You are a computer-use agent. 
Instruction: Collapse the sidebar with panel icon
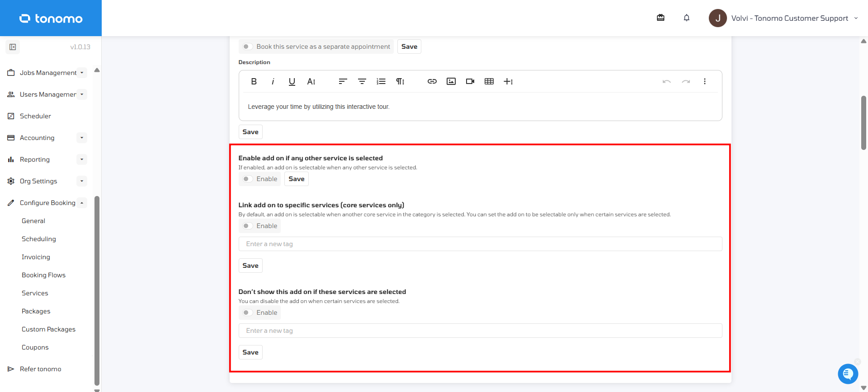13,47
